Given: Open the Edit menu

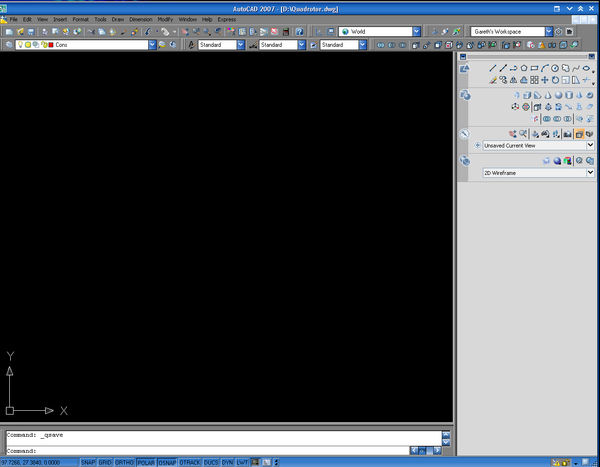Looking at the screenshot, I should pyautogui.click(x=27, y=20).
